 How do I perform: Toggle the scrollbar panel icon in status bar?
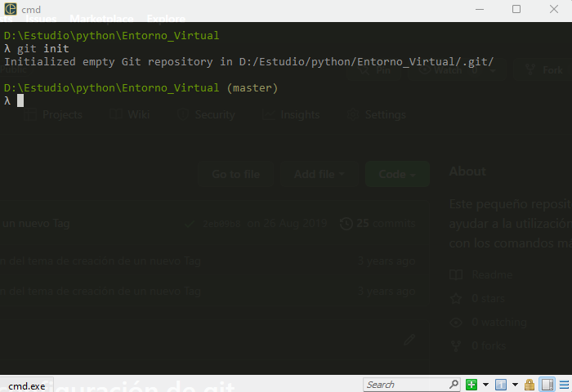coord(547,385)
